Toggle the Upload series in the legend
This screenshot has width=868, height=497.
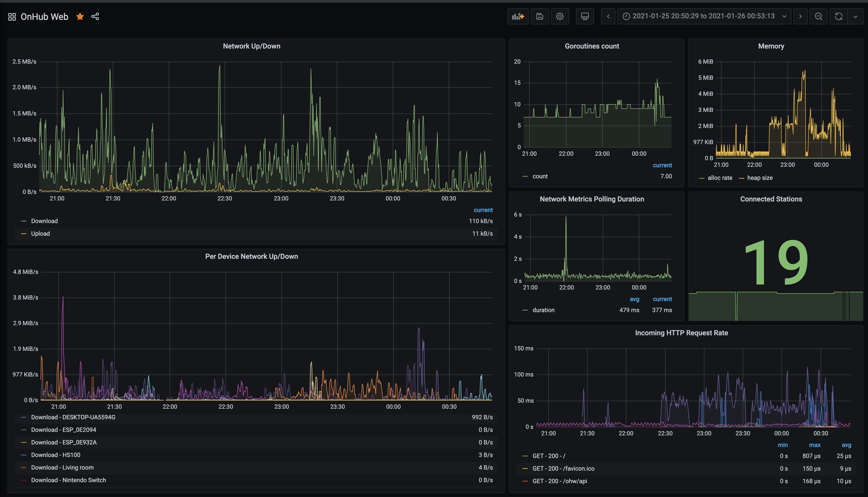coord(40,233)
